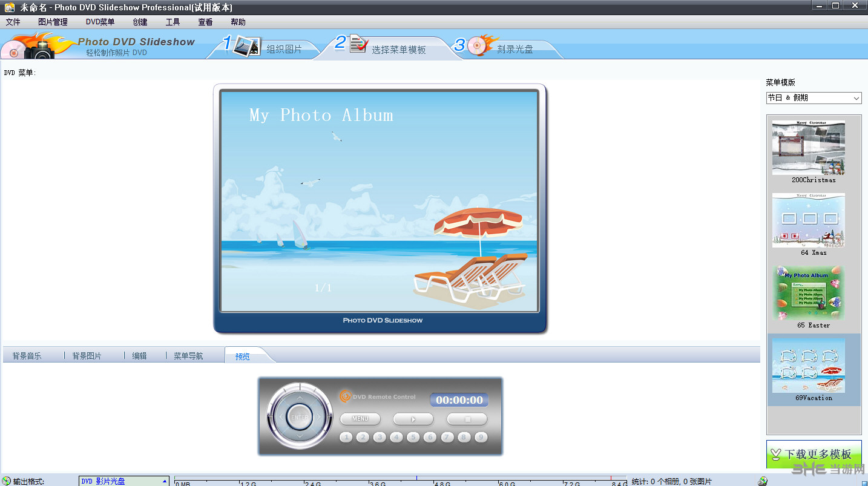This screenshot has height=486, width=868.
Task: Click the disc icon beside 输出格式
Action: pyautogui.click(x=7, y=480)
